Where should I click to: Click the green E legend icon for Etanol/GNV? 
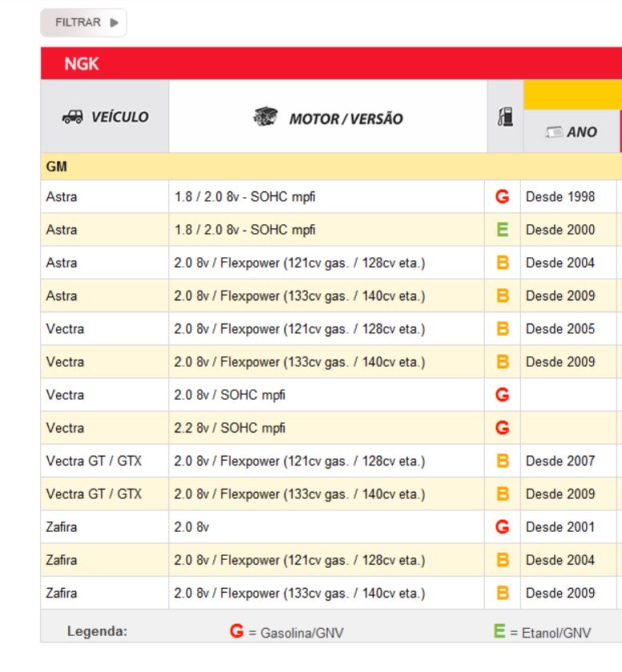click(x=499, y=631)
